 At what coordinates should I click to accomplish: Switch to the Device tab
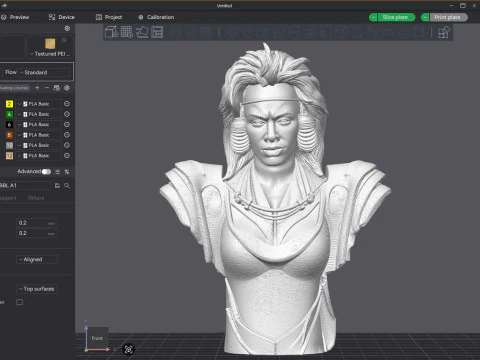click(x=62, y=17)
